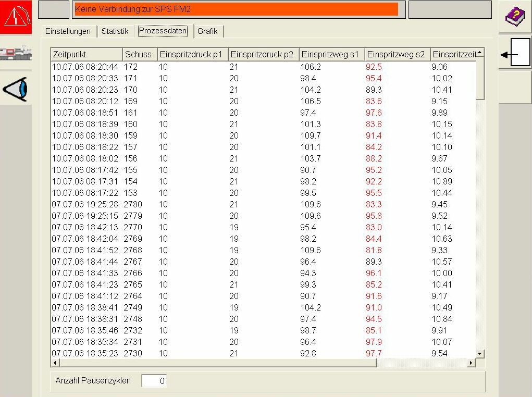Screen dimensions: 532x397
Task: Click the orange SPS FM2 connection error banner
Action: [x=236, y=9]
